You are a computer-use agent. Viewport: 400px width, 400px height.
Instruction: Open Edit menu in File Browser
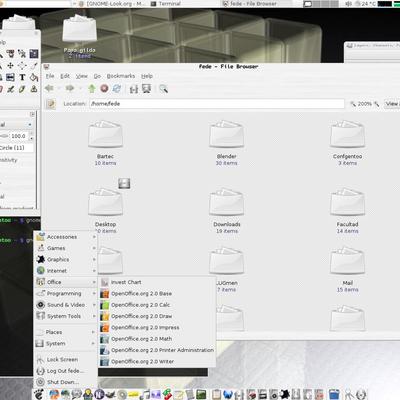click(x=65, y=76)
